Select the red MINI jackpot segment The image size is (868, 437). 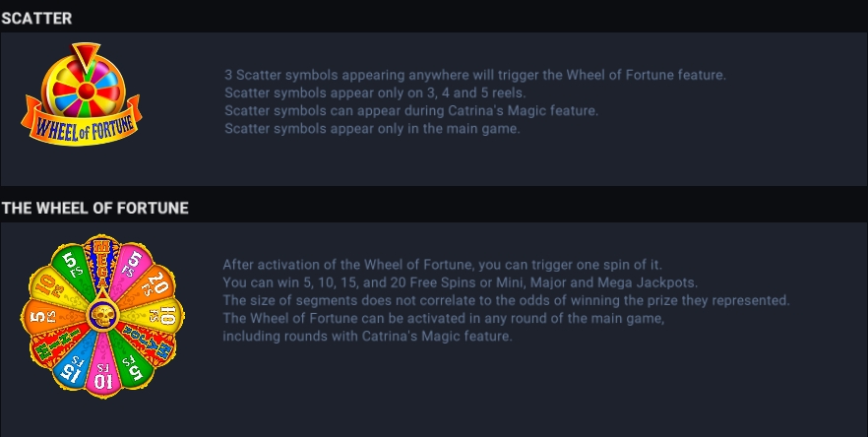click(x=53, y=344)
